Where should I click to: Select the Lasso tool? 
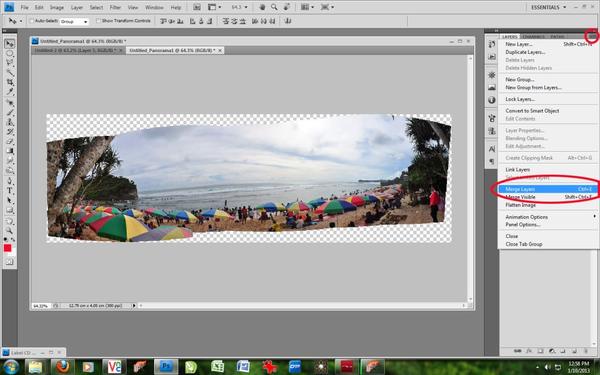click(10, 63)
